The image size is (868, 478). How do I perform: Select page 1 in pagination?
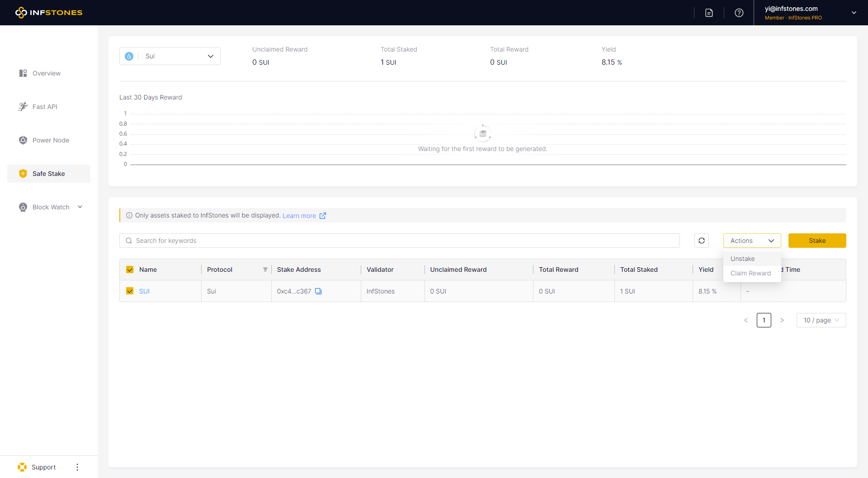pos(764,320)
